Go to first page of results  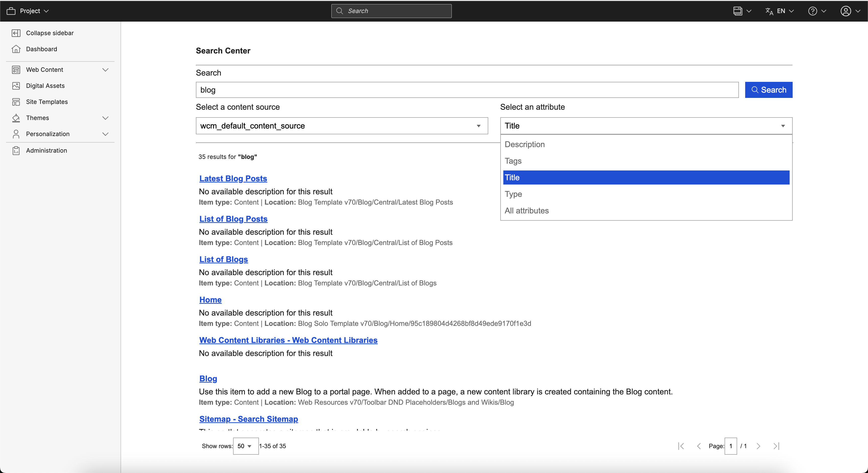[x=681, y=446]
